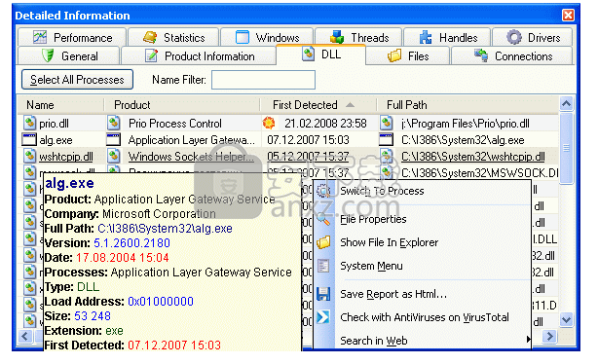Click the Connections tab network icon
598x364 pixels.
pyautogui.click(x=481, y=55)
